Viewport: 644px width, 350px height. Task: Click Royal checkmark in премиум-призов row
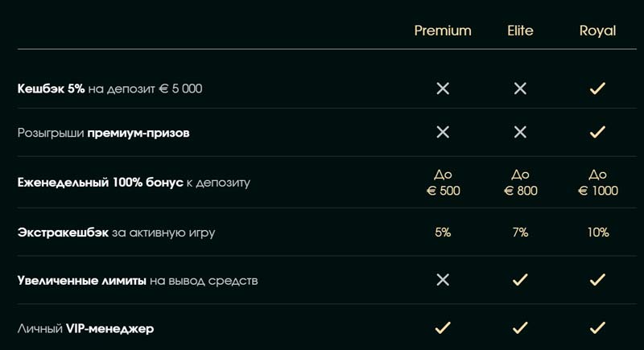point(597,132)
